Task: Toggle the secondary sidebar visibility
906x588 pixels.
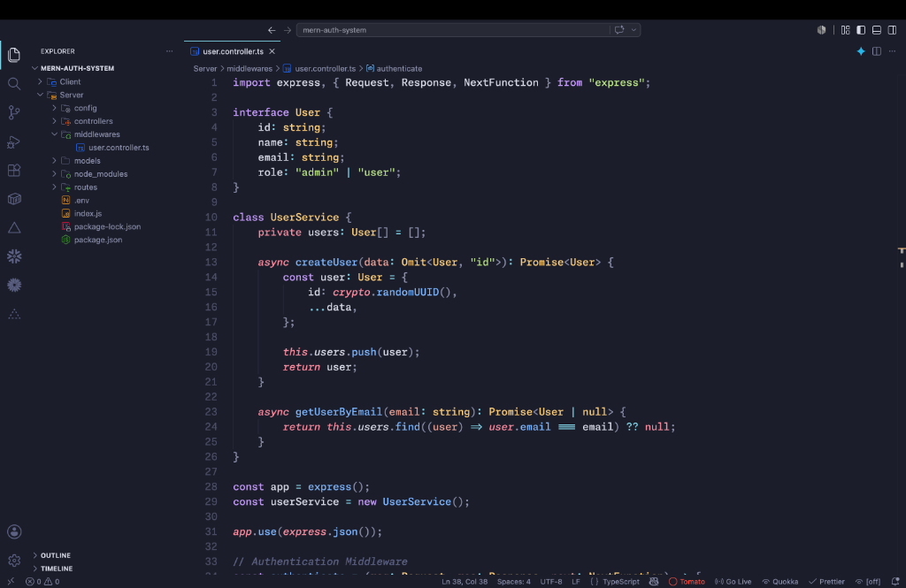Action: coord(892,30)
